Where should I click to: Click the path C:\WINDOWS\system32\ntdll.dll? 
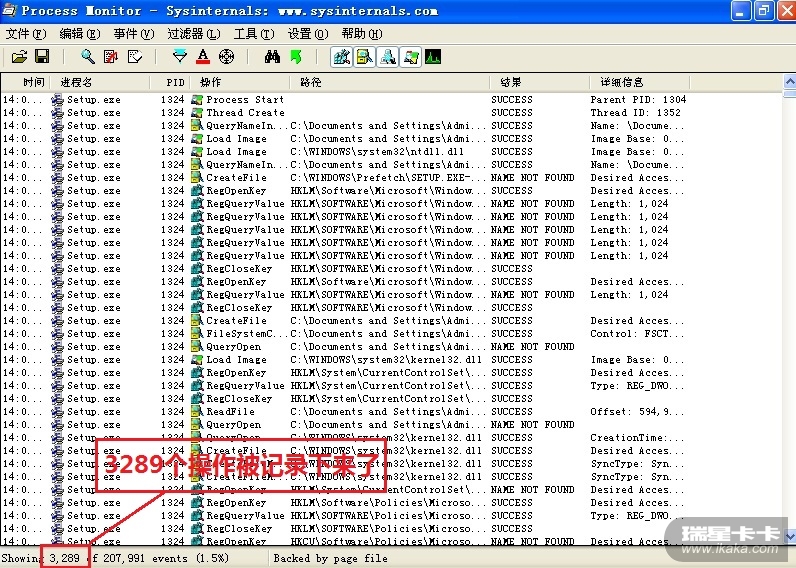377,152
